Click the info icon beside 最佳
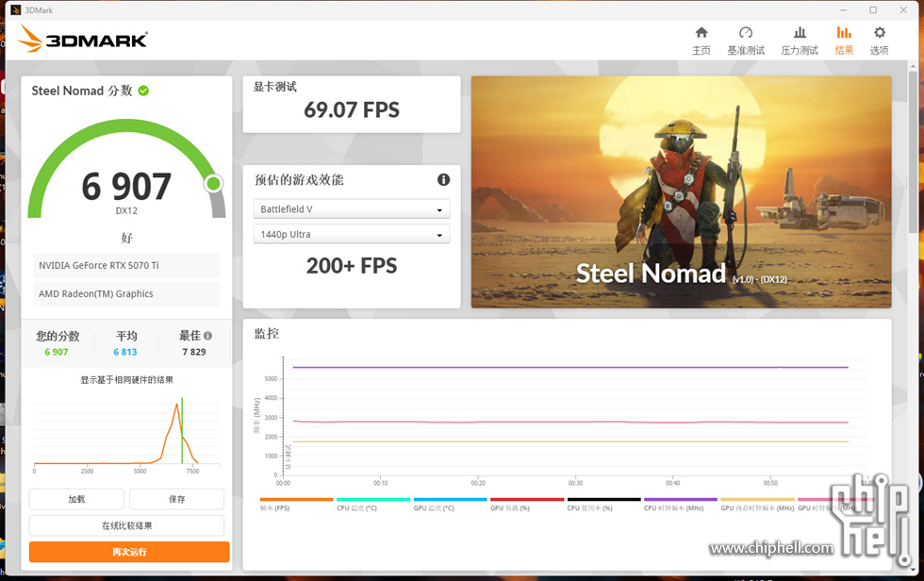The width and height of the screenshot is (924, 581). pos(207,336)
